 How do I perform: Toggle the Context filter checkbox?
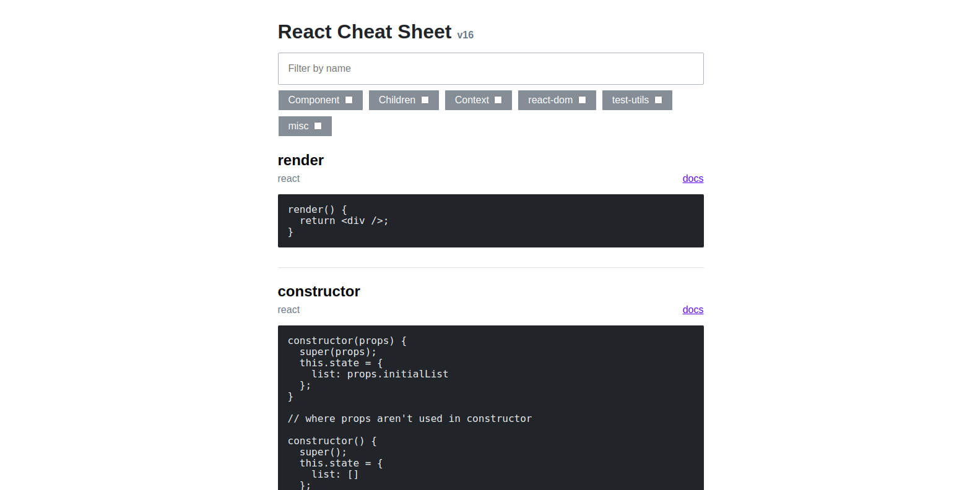(498, 100)
